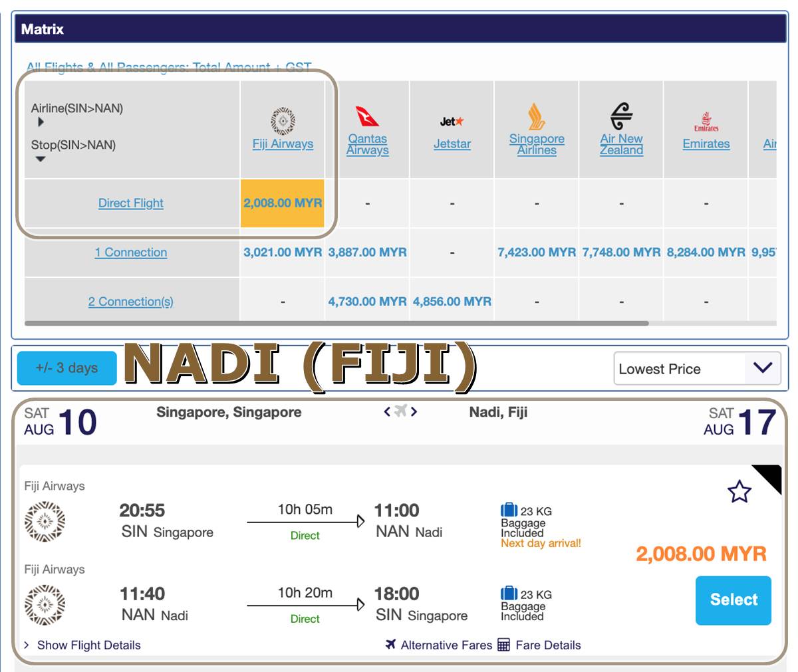Click the 10h 20m return duration
The image size is (798, 672).
coord(305,592)
